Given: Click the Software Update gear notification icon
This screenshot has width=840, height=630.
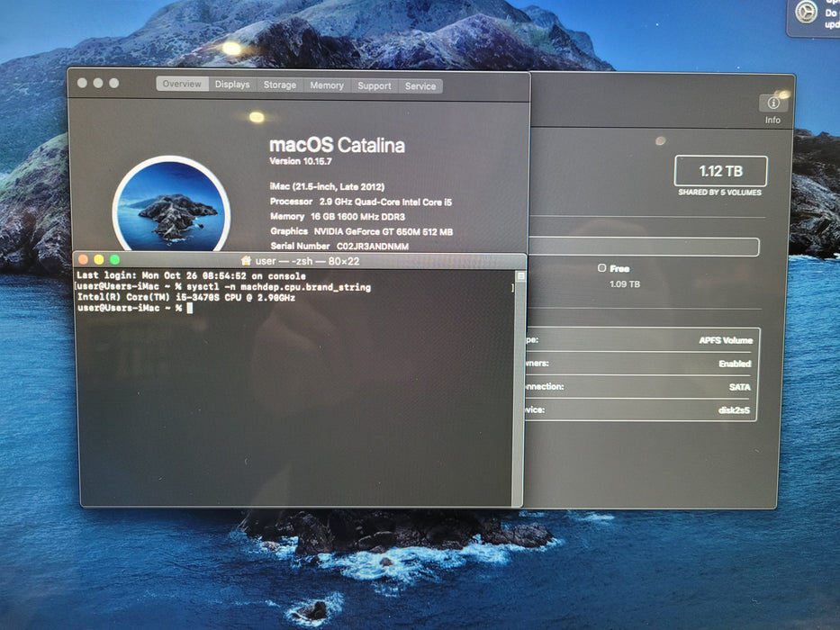Looking at the screenshot, I should point(807,12).
